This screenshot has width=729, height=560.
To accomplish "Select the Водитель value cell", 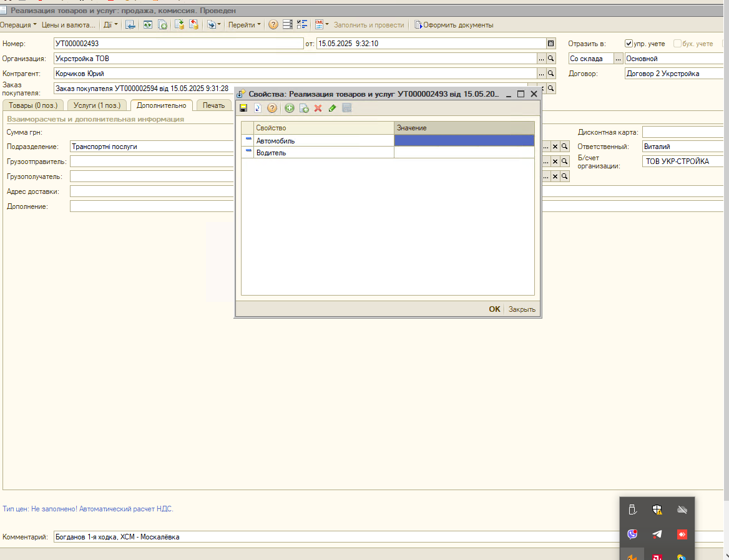I will point(464,153).
